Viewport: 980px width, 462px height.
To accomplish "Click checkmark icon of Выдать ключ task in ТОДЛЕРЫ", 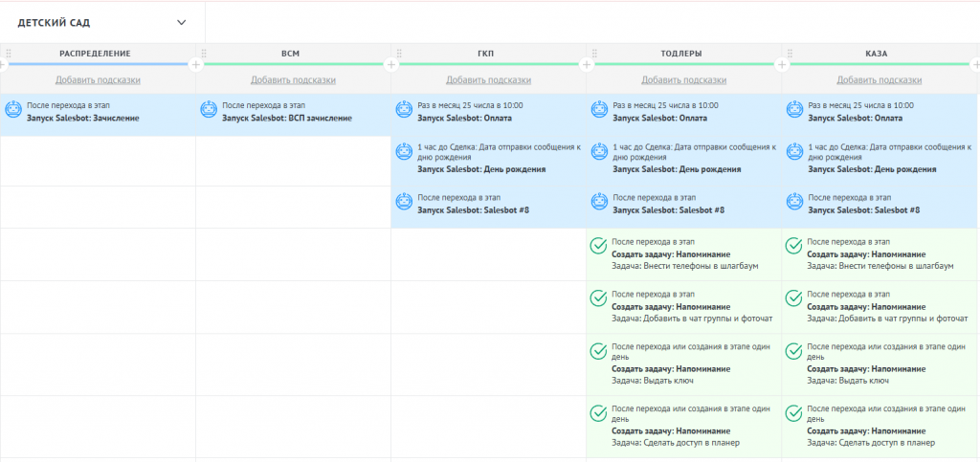I will pyautogui.click(x=599, y=351).
